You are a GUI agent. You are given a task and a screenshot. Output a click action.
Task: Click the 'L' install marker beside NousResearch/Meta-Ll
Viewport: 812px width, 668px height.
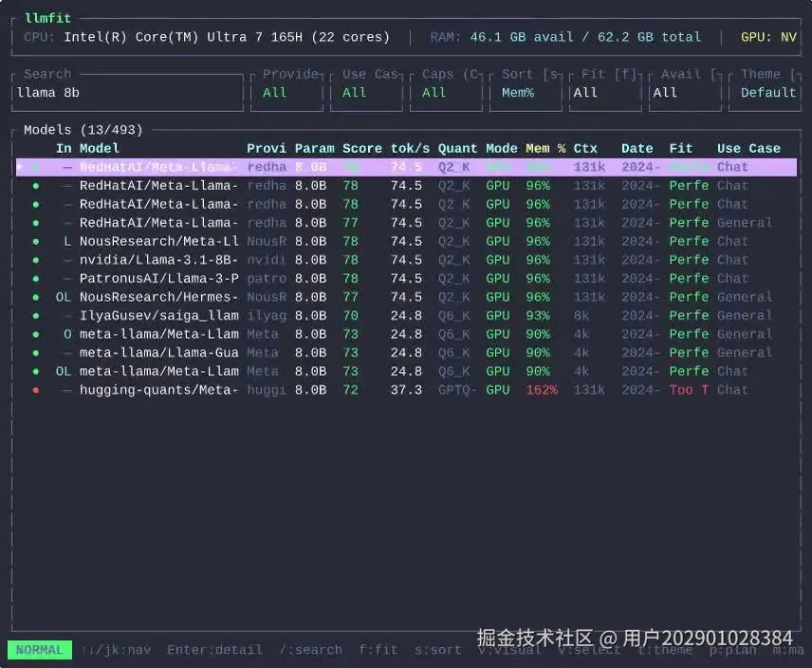pyautogui.click(x=67, y=241)
